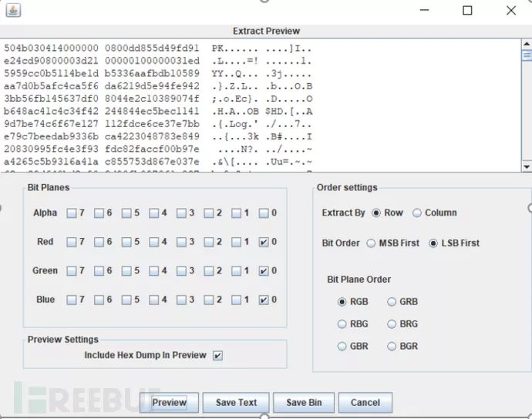This screenshot has width=532, height=419.
Task: Click hex line starting 504b030414000000
Action: coord(158,48)
